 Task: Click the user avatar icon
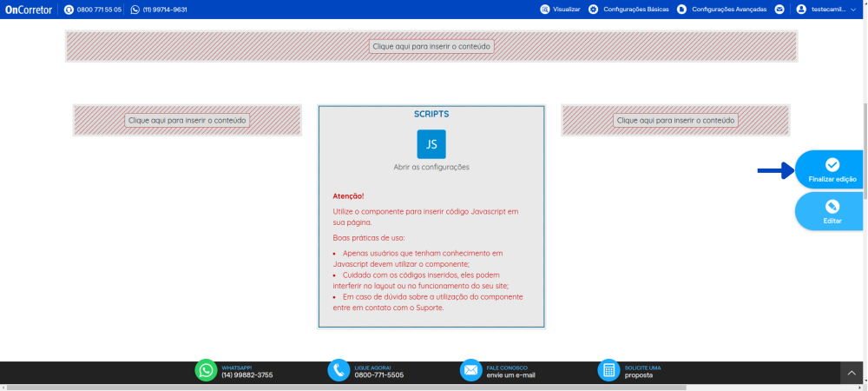click(x=801, y=10)
